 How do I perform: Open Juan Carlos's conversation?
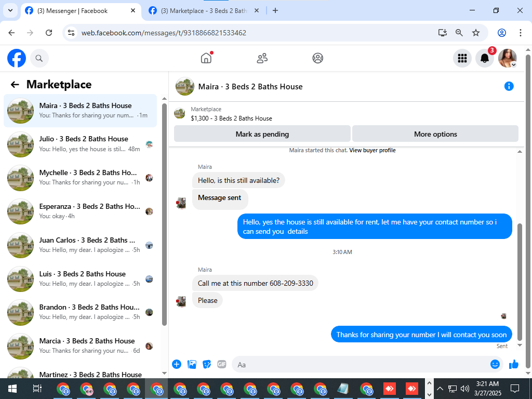[81, 245]
